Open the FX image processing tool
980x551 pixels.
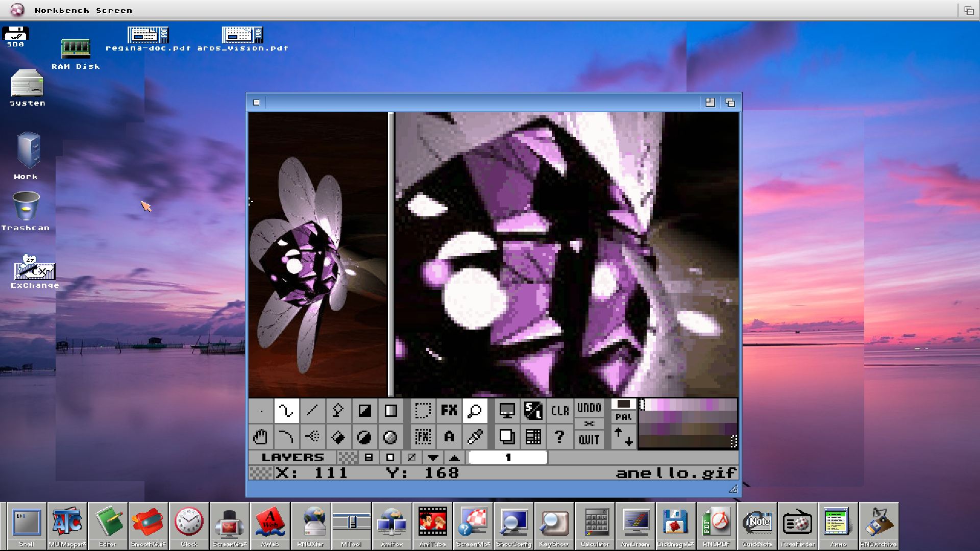449,410
